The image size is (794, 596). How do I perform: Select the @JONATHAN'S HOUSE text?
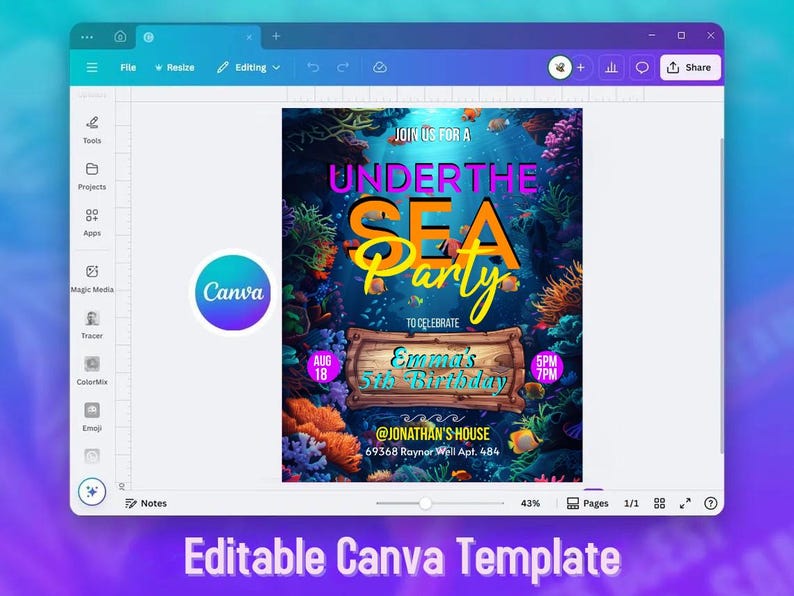[x=432, y=434]
